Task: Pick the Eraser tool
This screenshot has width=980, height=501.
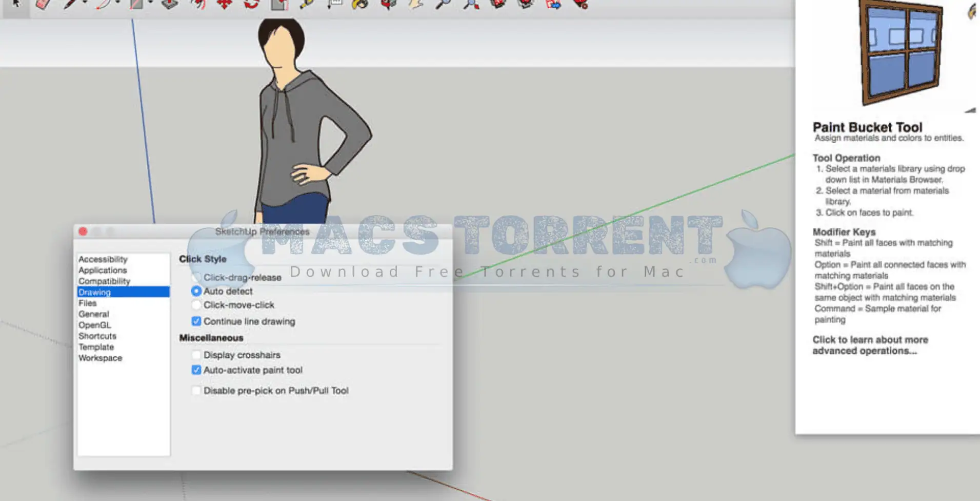Action: coord(44,4)
